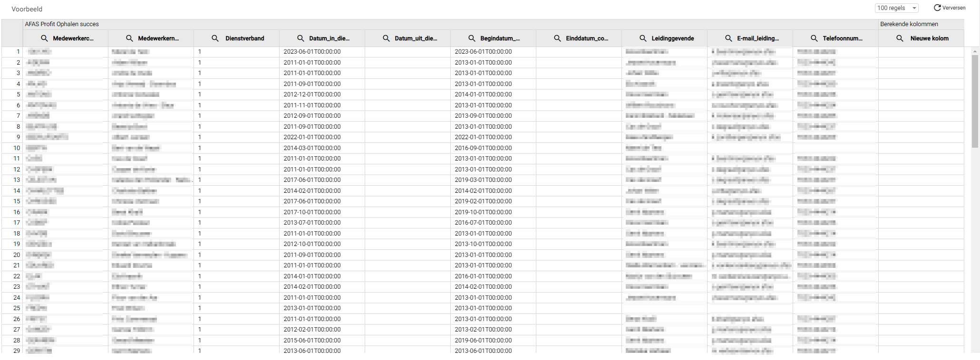Image resolution: width=980 pixels, height=360 pixels.
Task: Click search icon in Nieuwe kolom header
Action: point(900,38)
